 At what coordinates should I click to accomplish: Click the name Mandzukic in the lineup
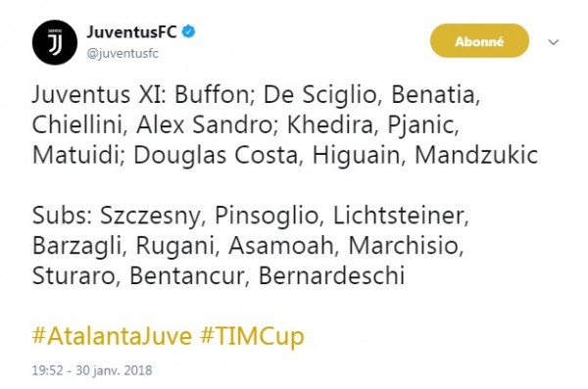476,155
